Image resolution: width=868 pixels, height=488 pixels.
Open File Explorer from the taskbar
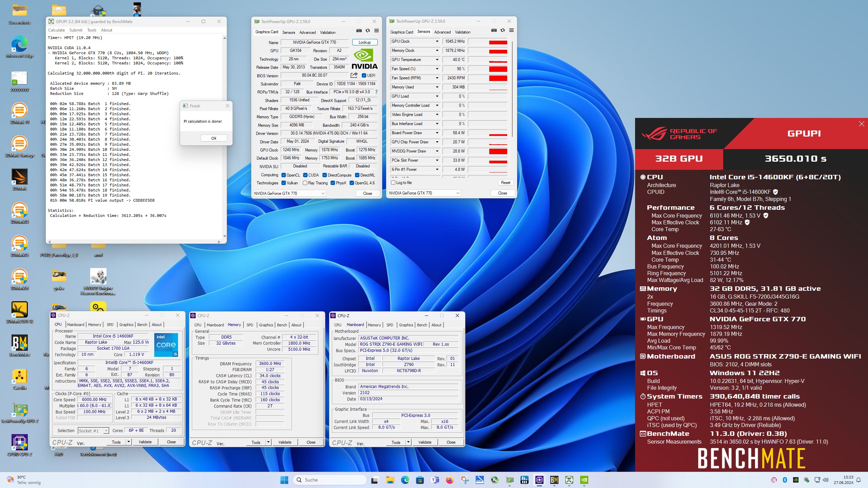pos(390,480)
